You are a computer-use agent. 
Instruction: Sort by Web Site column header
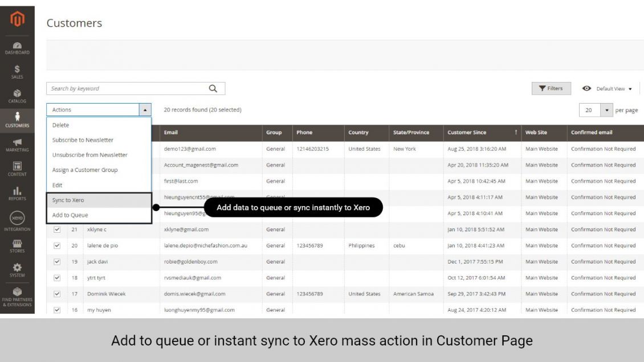point(544,133)
